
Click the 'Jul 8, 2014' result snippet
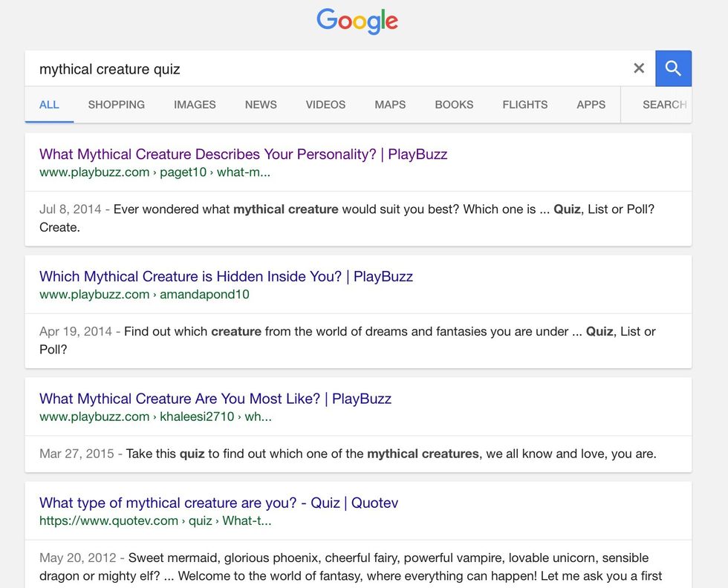click(x=347, y=218)
